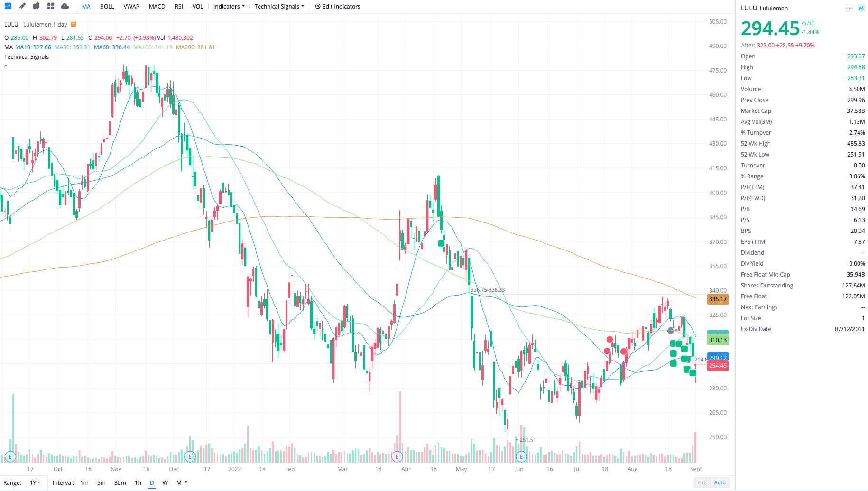Viewport: 868px width, 491px height.
Task: Click the gray diamond signal marker on chart
Action: coord(671,330)
